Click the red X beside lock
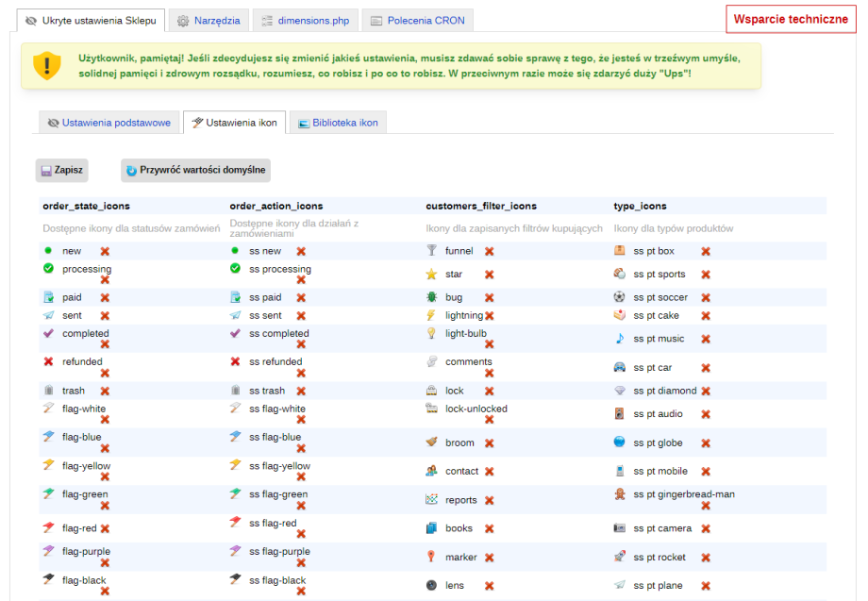 490,391
